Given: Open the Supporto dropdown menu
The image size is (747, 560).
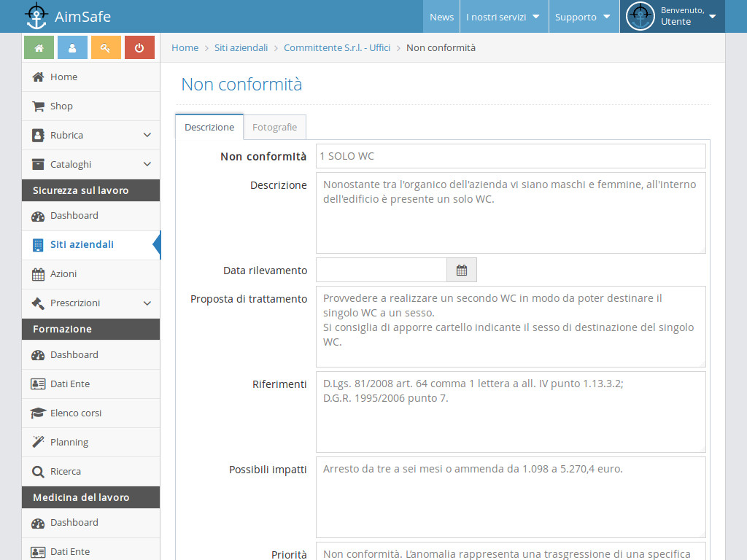Looking at the screenshot, I should pos(583,17).
